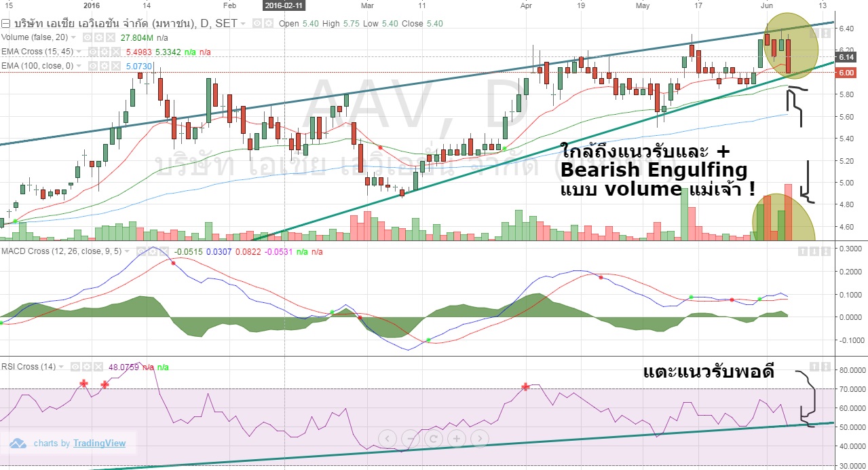Screen dimensions: 868x470
Task: Click the MACD Cross (12, 26, close, 9, 5) label
Action: tap(61, 251)
